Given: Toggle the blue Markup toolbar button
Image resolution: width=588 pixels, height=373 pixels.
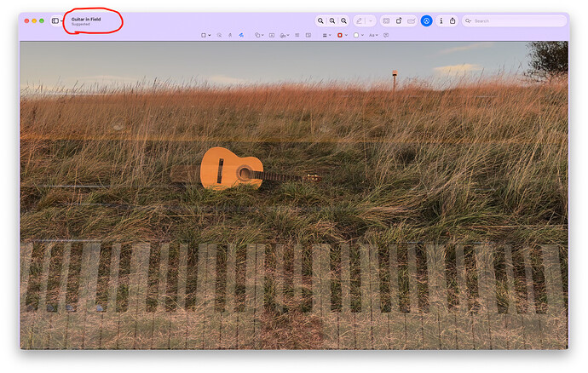Looking at the screenshot, I should pyautogui.click(x=426, y=21).
